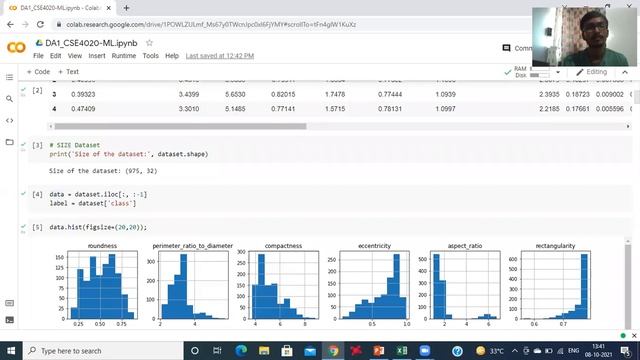Click the roundness histogram plot

[102, 285]
